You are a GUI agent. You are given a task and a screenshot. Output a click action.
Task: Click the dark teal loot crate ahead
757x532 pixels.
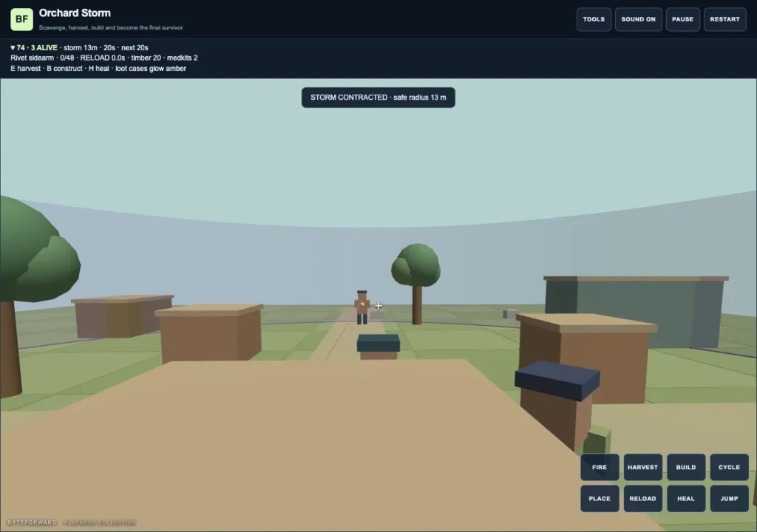pyautogui.click(x=378, y=347)
